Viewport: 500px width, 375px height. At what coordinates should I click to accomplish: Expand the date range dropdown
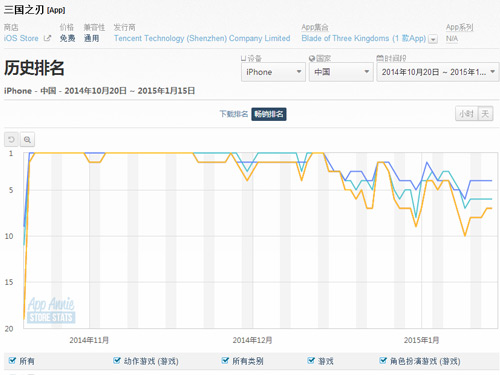[438, 72]
